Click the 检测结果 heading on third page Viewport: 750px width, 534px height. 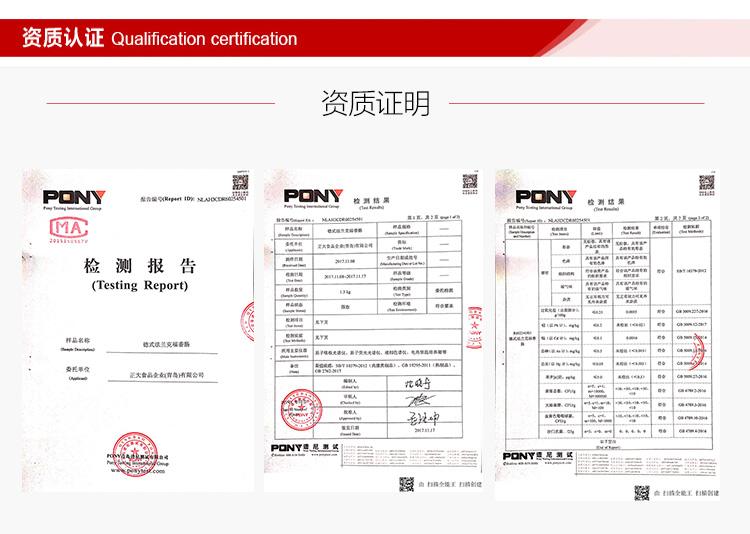(606, 201)
